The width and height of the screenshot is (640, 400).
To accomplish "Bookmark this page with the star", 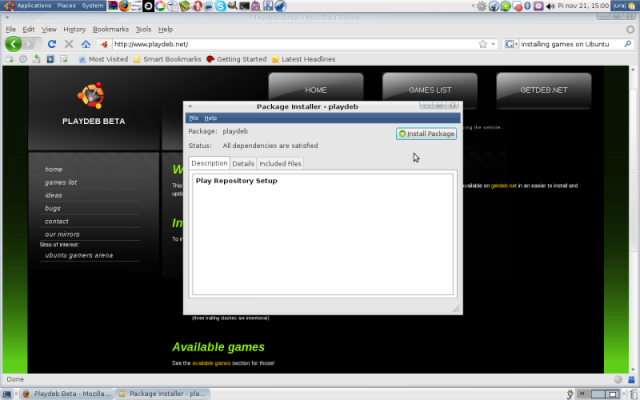I will (483, 44).
